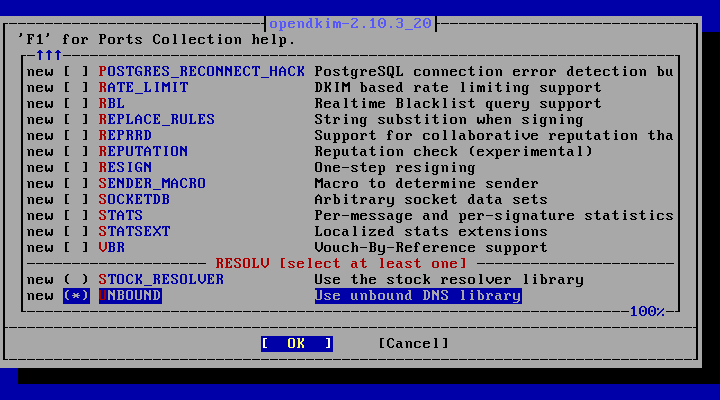Click the STATSEXT option name

coord(134,231)
